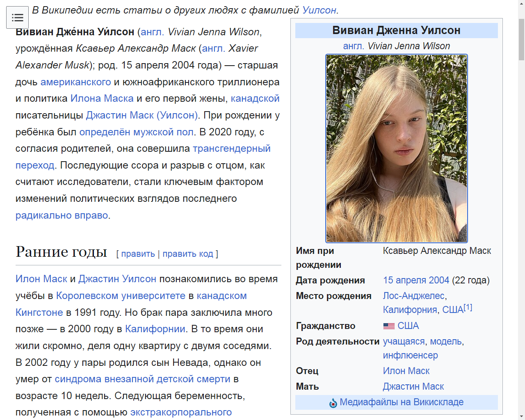Click the infobox title "Вивиан Дженна Уилсон"

click(397, 30)
